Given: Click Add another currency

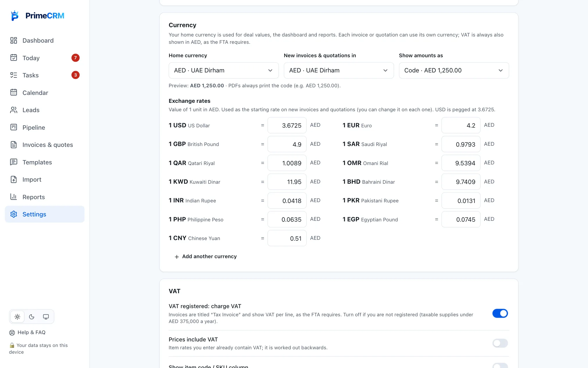Looking at the screenshot, I should pyautogui.click(x=205, y=256).
